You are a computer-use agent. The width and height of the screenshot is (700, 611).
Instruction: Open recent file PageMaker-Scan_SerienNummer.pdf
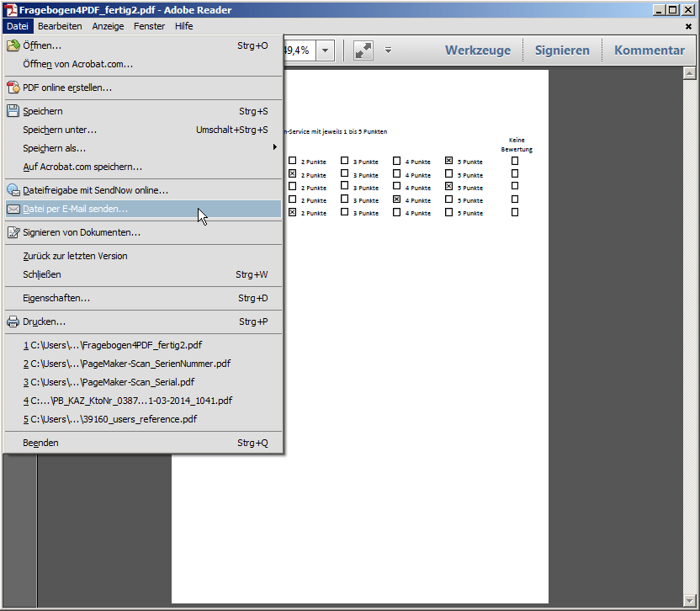click(143, 364)
